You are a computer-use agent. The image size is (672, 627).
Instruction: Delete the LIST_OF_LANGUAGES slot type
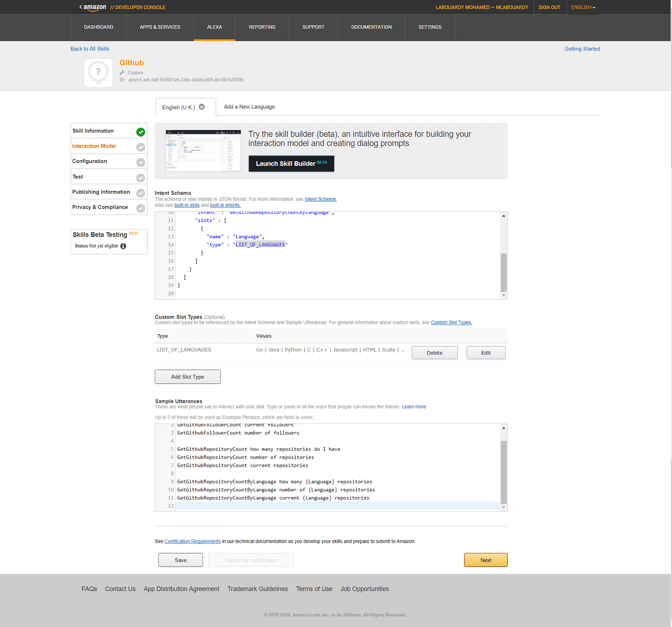click(435, 353)
